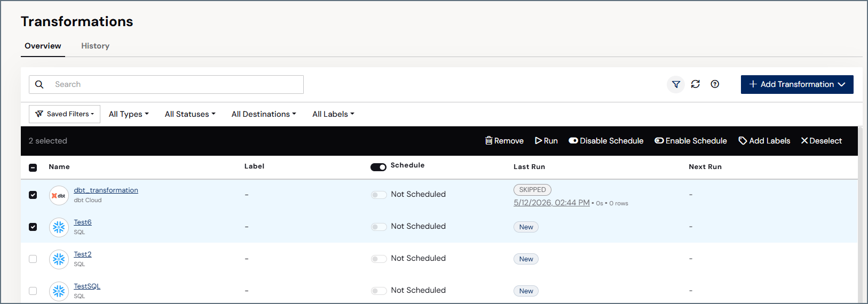This screenshot has width=868, height=304.
Task: Switch to the Overview tab
Action: 43,46
